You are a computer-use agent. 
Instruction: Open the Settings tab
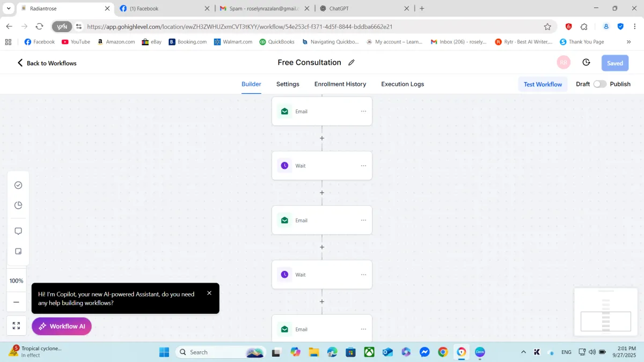(288, 84)
